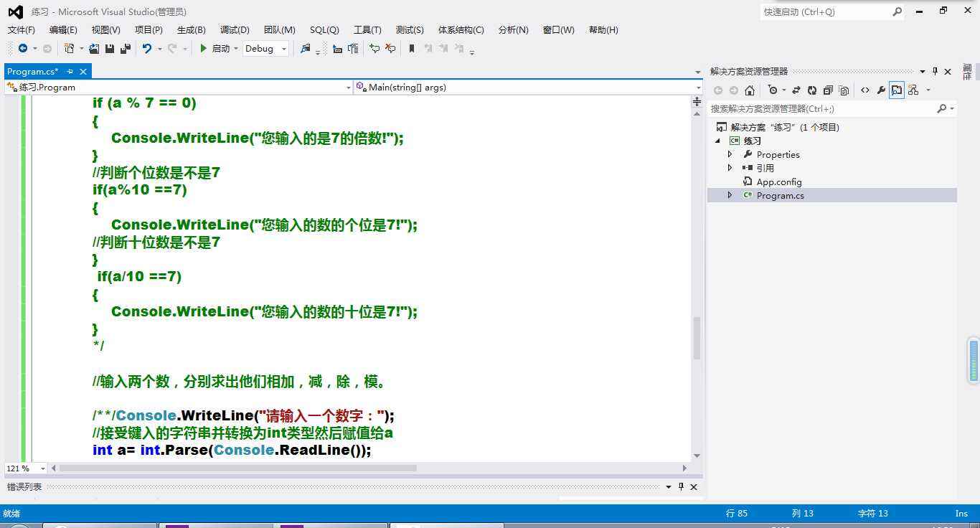Viewport: 980px width, 528px height.
Task: Click View Code icon in Solution Explorer
Action: [x=865, y=90]
